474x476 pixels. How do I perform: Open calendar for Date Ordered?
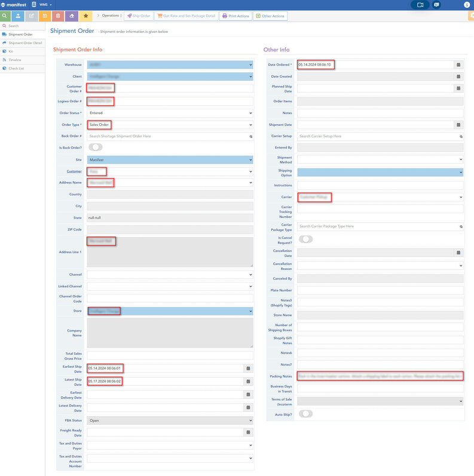click(458, 65)
